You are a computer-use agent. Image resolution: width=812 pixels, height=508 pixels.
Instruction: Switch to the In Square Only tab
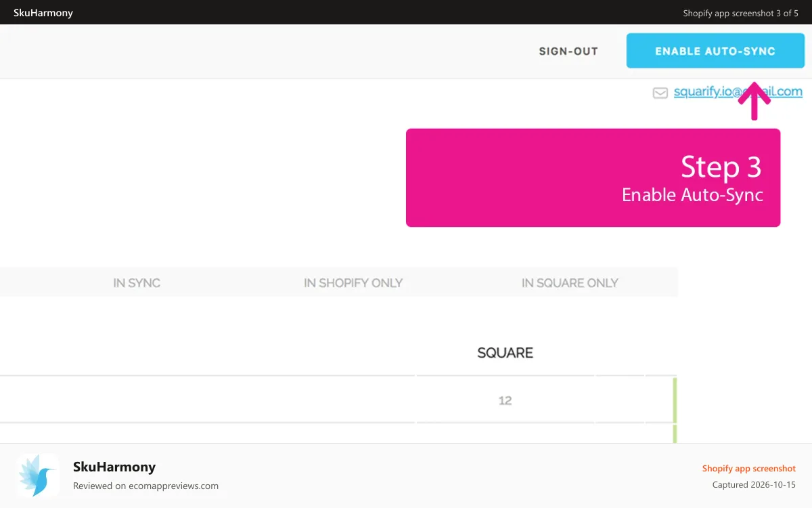click(x=570, y=283)
